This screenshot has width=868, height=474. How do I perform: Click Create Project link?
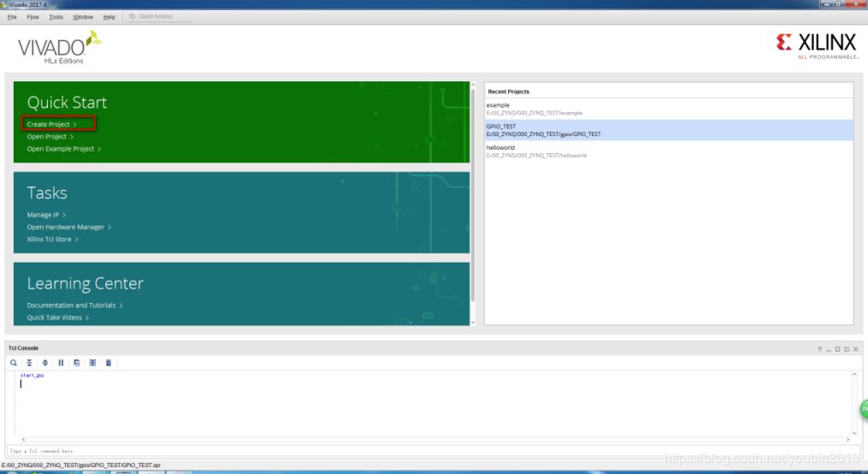click(x=52, y=124)
